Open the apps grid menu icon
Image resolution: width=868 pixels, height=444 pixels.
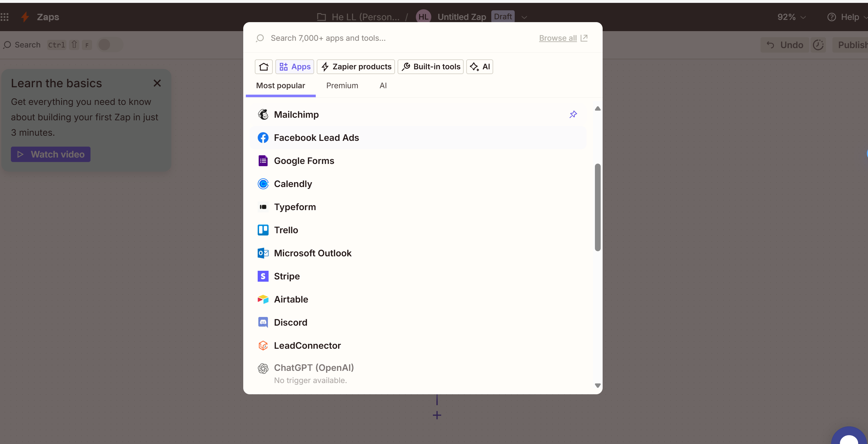5,17
